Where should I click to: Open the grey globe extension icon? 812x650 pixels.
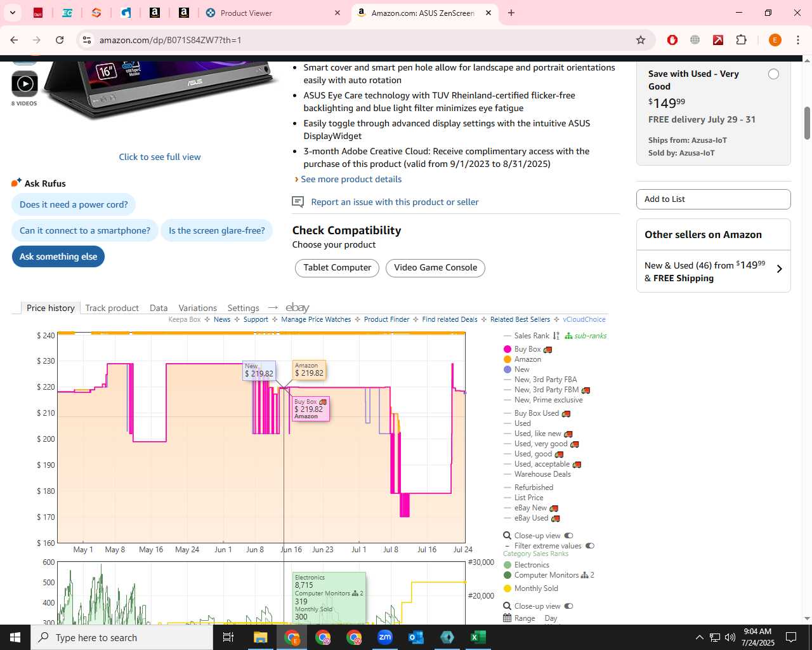[695, 40]
